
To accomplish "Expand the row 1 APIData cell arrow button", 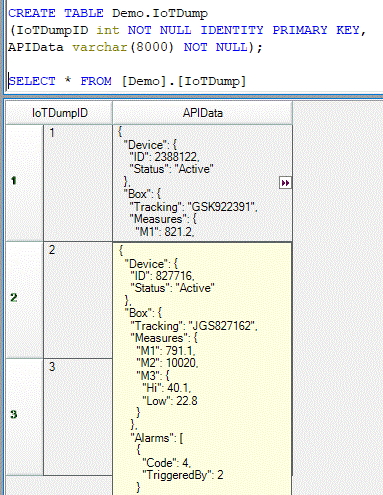I will (x=285, y=183).
